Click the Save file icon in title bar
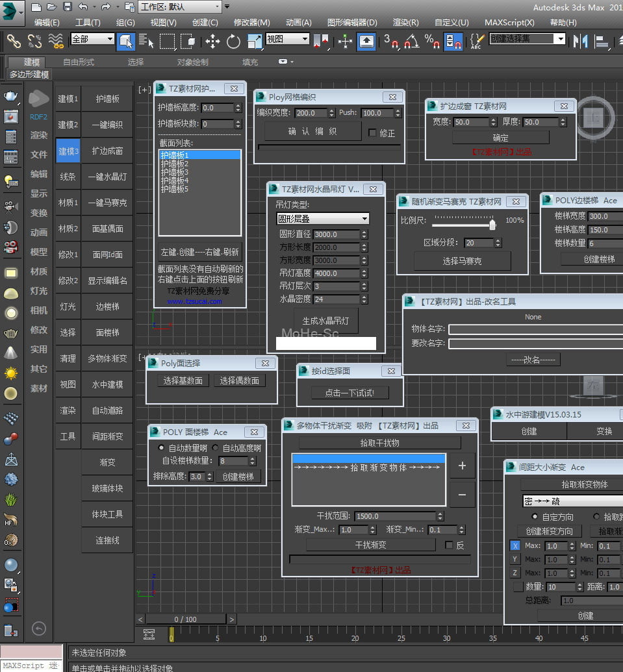Image resolution: width=623 pixels, height=672 pixels. (68, 6)
